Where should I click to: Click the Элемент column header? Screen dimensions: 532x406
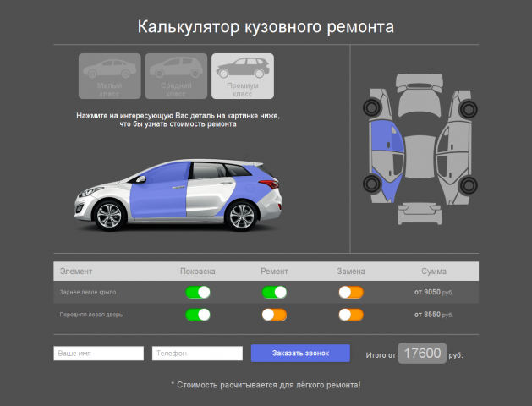[x=76, y=272]
